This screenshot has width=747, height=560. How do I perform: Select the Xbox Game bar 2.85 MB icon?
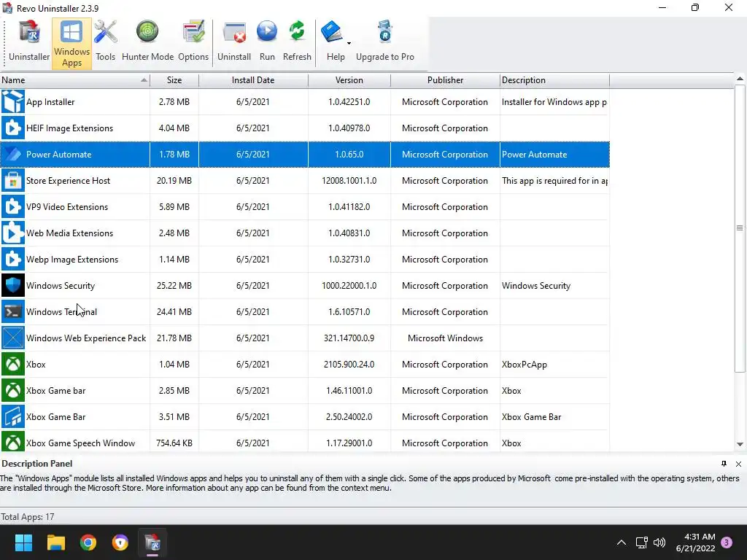click(x=13, y=390)
